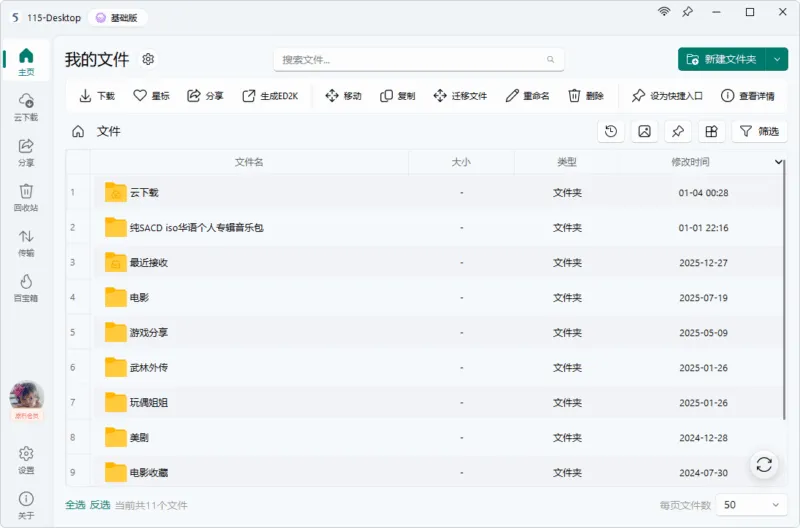Click the gear icon beside 我的文件
The image size is (800, 528).
[148, 59]
